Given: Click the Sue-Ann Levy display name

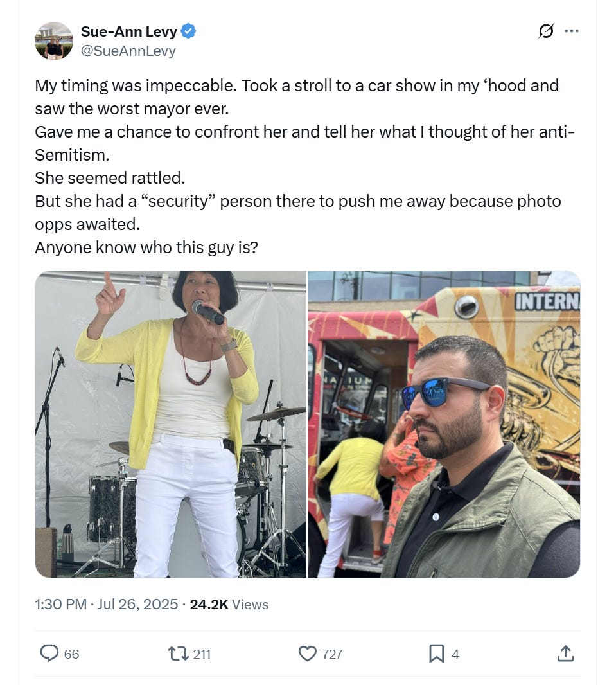Looking at the screenshot, I should [128, 31].
